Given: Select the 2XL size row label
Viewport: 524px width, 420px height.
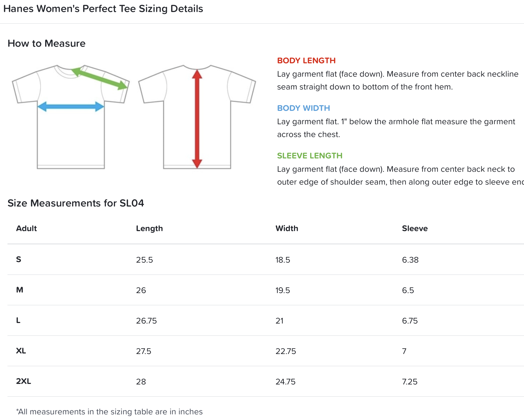Looking at the screenshot, I should pyautogui.click(x=24, y=381).
